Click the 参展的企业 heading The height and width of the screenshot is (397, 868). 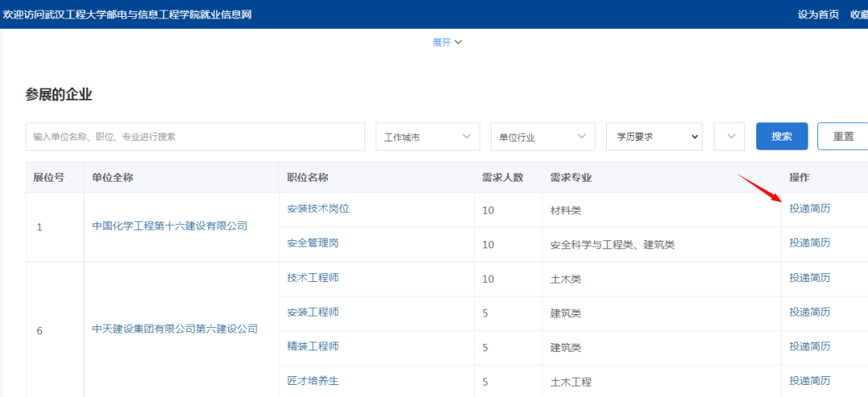point(59,96)
